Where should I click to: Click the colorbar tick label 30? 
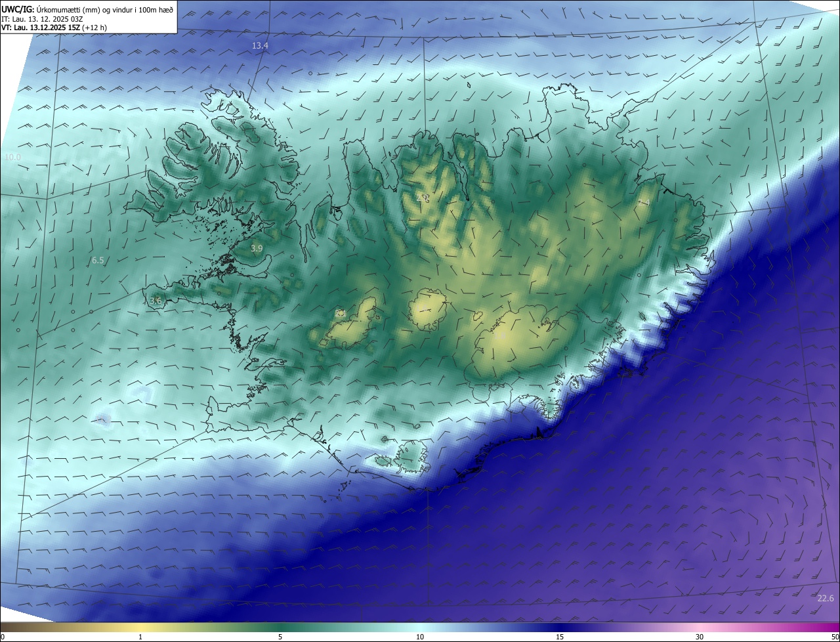(700, 637)
